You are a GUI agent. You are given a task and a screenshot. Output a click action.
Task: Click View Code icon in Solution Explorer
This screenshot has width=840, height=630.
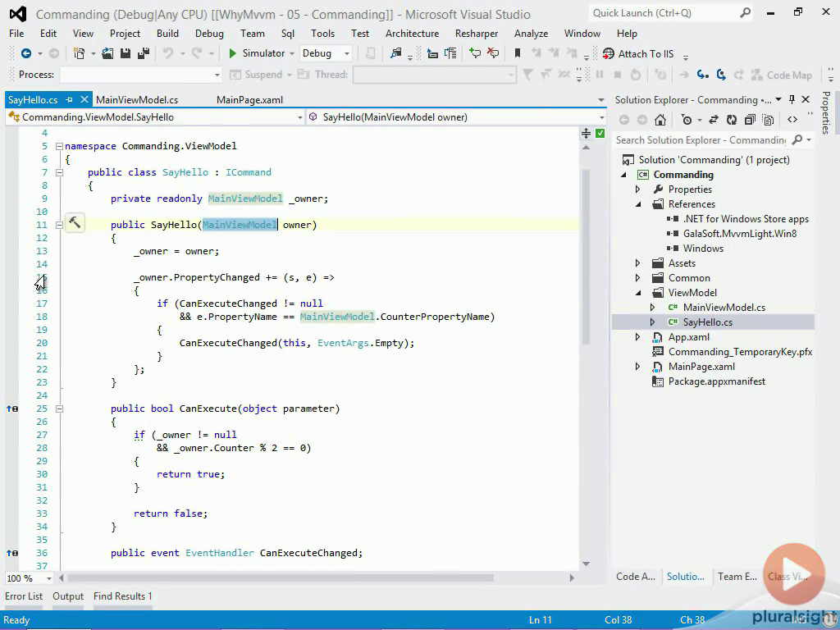click(x=792, y=120)
